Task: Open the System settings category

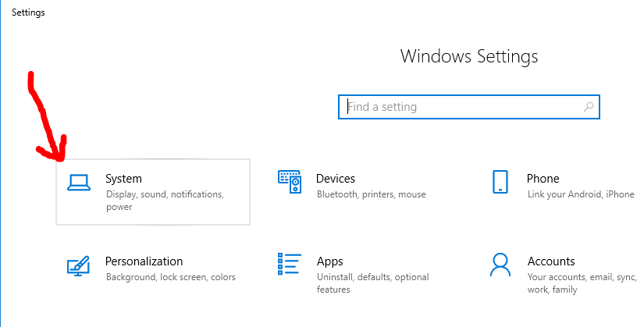Action: [123, 179]
